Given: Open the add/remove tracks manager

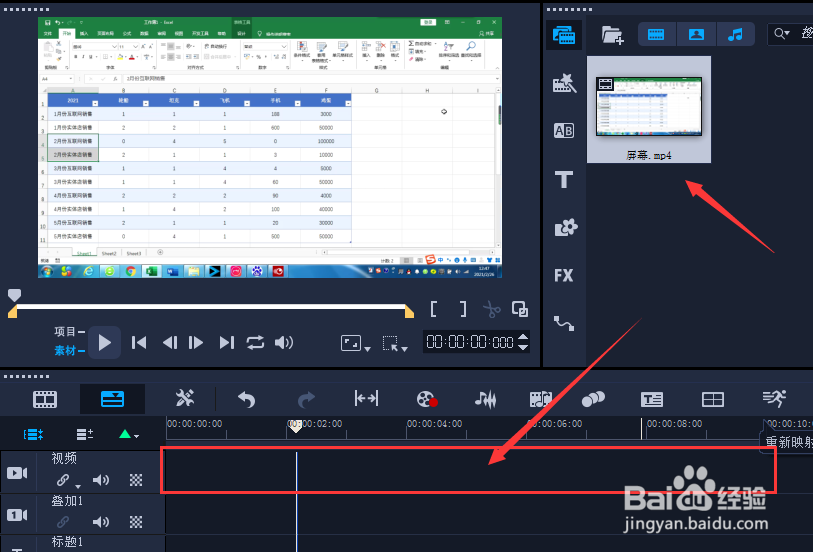Looking at the screenshot, I should click(x=85, y=434).
